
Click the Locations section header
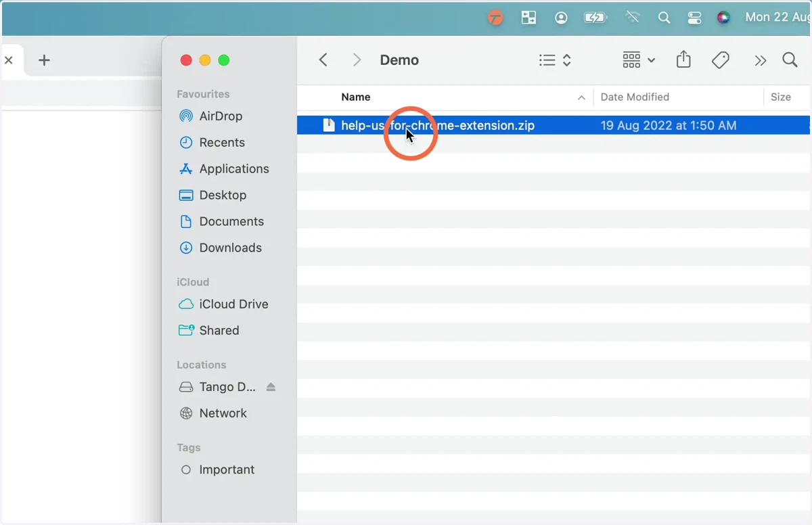(x=201, y=365)
